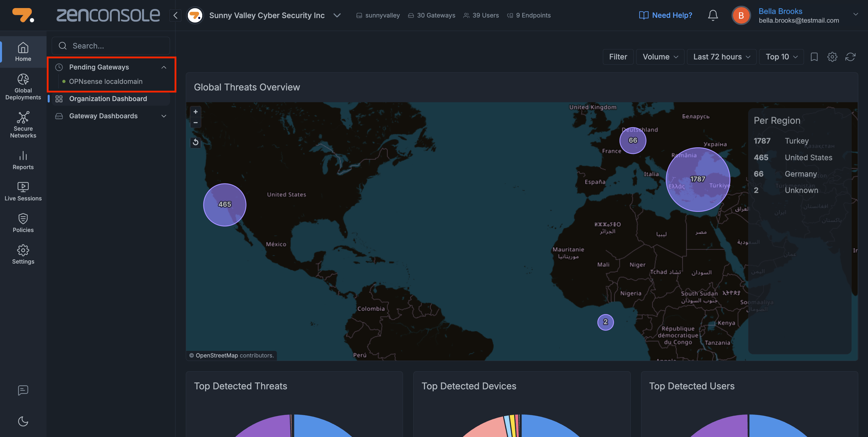Click the bookmark icon in toolbar

[814, 57]
